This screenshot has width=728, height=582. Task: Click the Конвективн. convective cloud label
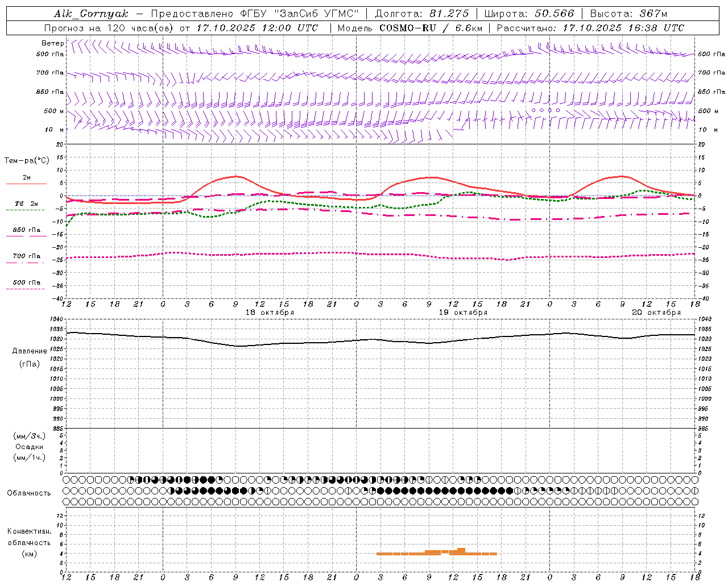(29, 531)
